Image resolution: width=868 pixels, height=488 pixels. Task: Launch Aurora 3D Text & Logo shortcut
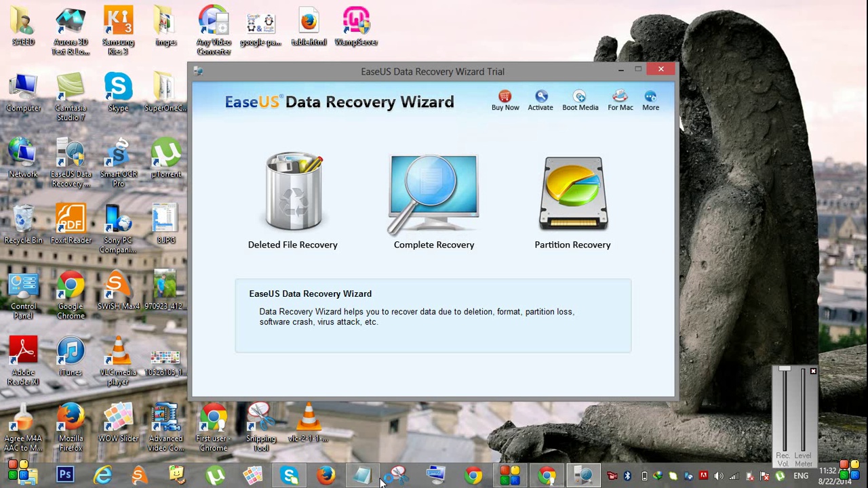pyautogui.click(x=71, y=31)
